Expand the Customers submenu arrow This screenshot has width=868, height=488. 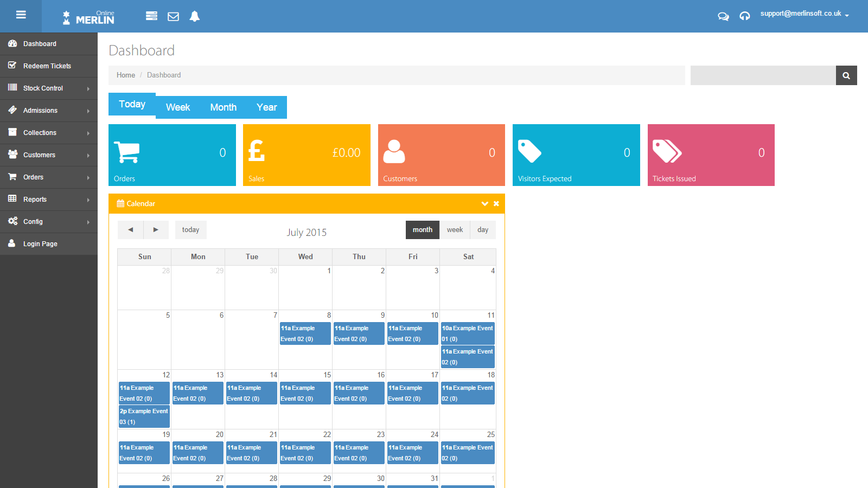click(88, 155)
